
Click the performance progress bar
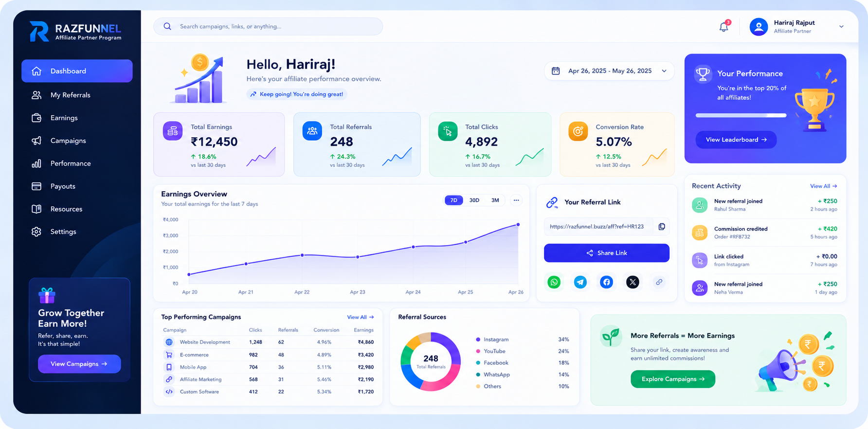tap(741, 115)
